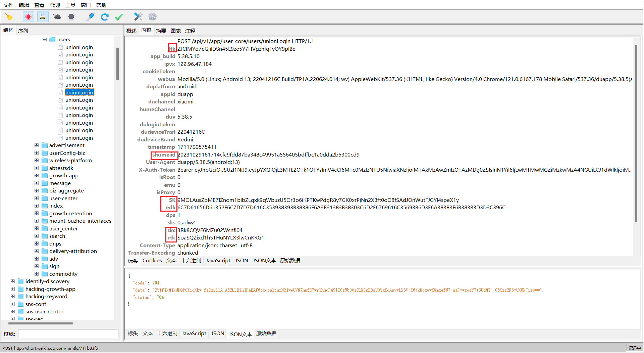Click the blue repeat request icon
Viewport: 644px width, 353px height.
tap(105, 17)
